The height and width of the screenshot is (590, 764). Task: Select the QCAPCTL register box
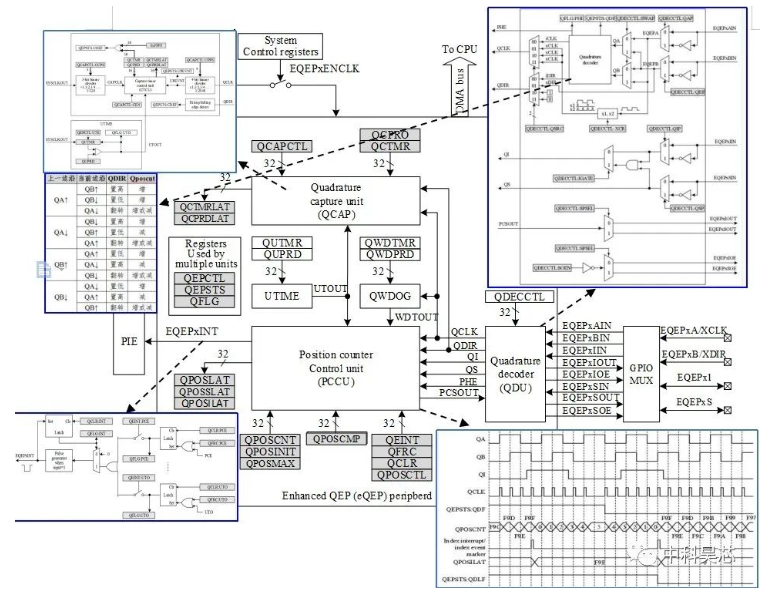(x=282, y=146)
